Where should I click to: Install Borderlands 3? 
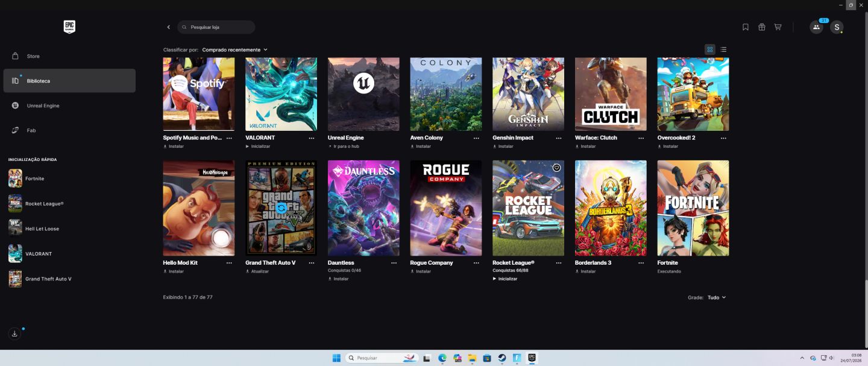tap(586, 271)
